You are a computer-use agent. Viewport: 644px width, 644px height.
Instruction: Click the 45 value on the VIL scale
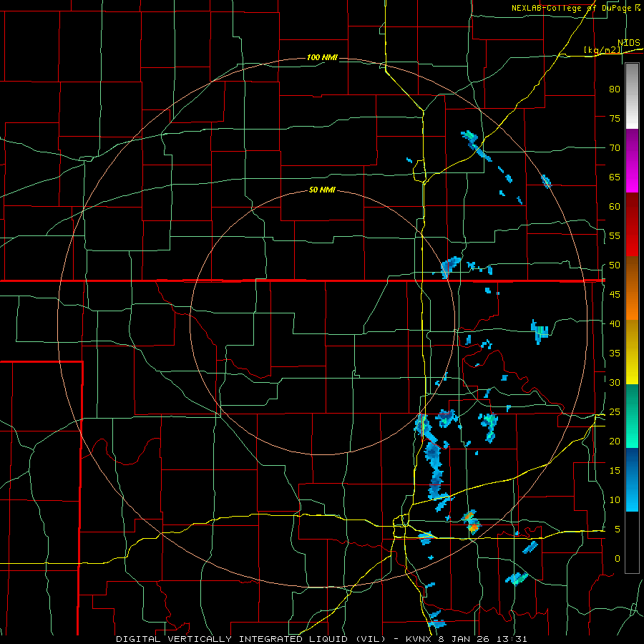[615, 295]
